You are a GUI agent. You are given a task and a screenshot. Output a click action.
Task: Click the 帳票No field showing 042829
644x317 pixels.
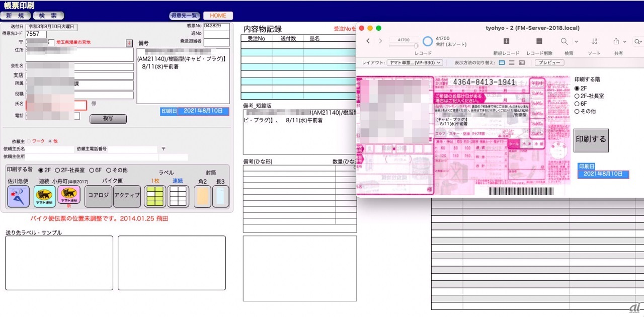[216, 27]
